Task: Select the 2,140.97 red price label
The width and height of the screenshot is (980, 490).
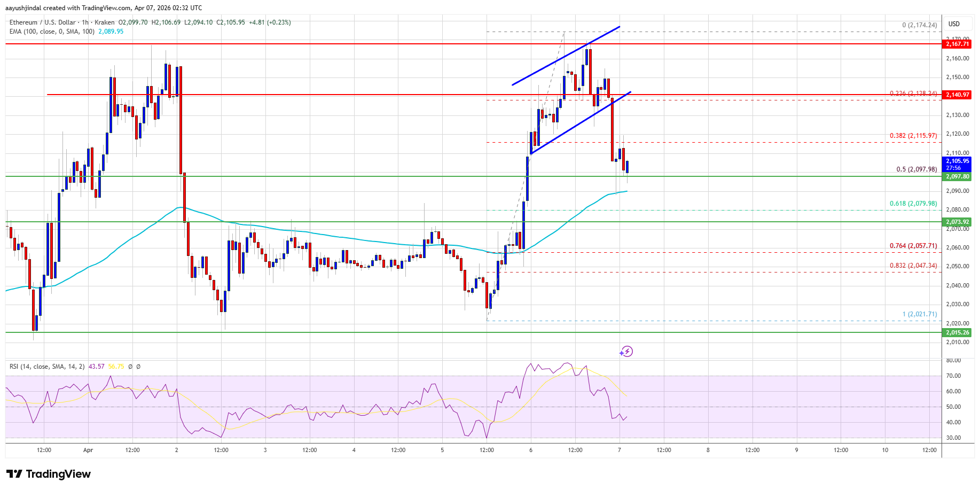Action: (957, 95)
